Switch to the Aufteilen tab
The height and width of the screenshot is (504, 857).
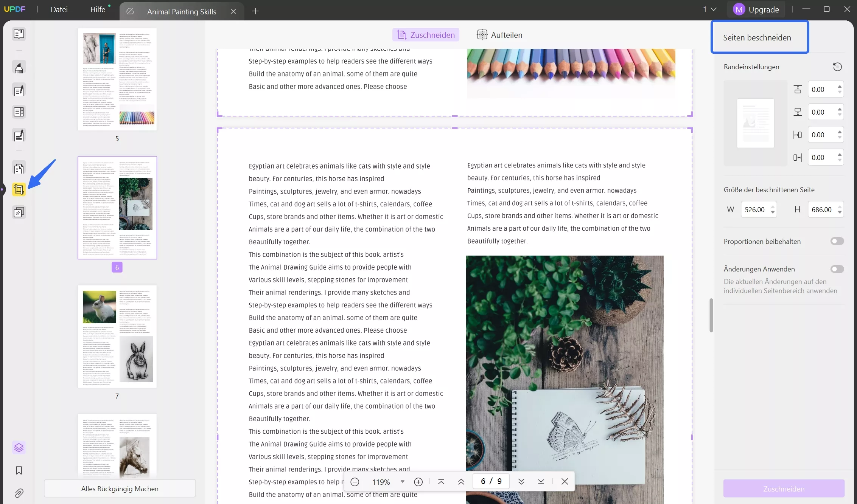pos(499,35)
